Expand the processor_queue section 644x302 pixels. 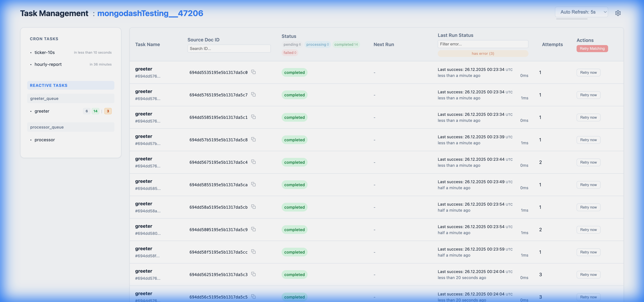coord(70,127)
